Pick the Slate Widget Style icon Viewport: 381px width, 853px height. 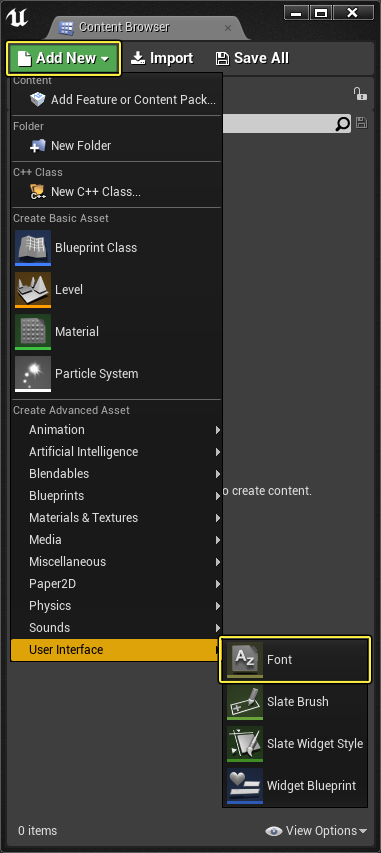(x=245, y=744)
